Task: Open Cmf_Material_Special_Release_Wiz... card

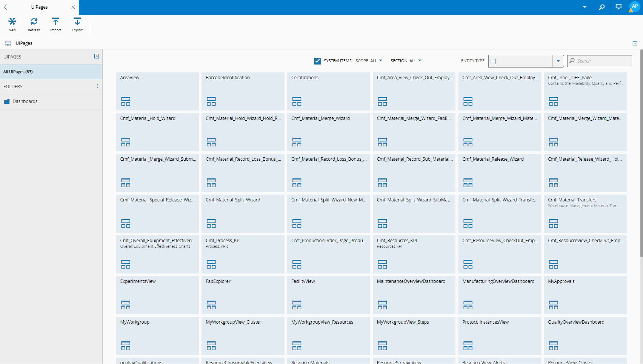Action: pyautogui.click(x=157, y=213)
